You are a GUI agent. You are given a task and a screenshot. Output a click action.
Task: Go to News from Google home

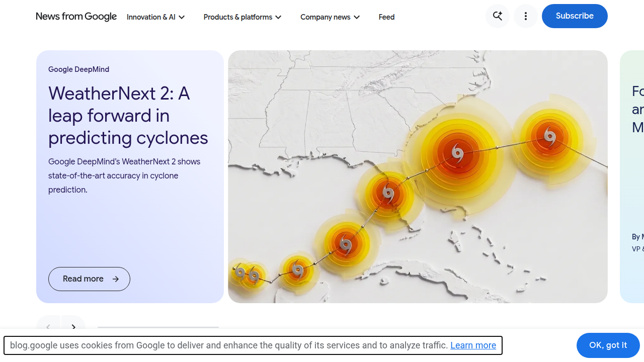pos(76,17)
